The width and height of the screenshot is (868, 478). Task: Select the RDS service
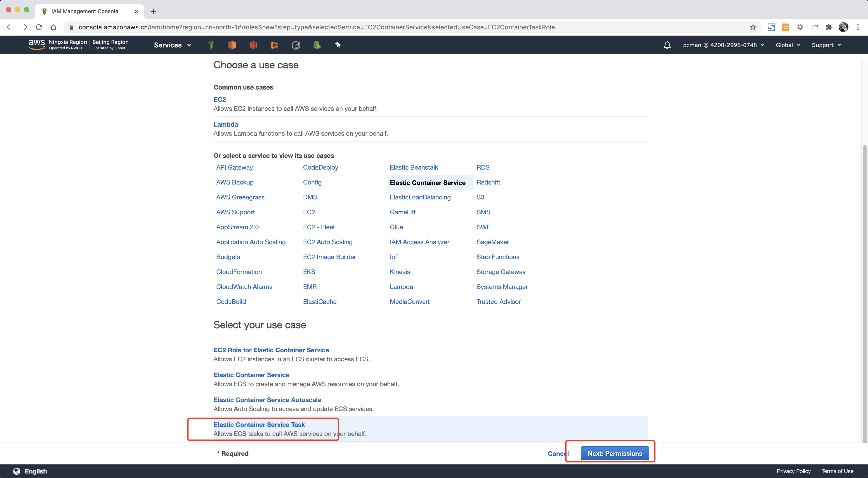pyautogui.click(x=483, y=168)
